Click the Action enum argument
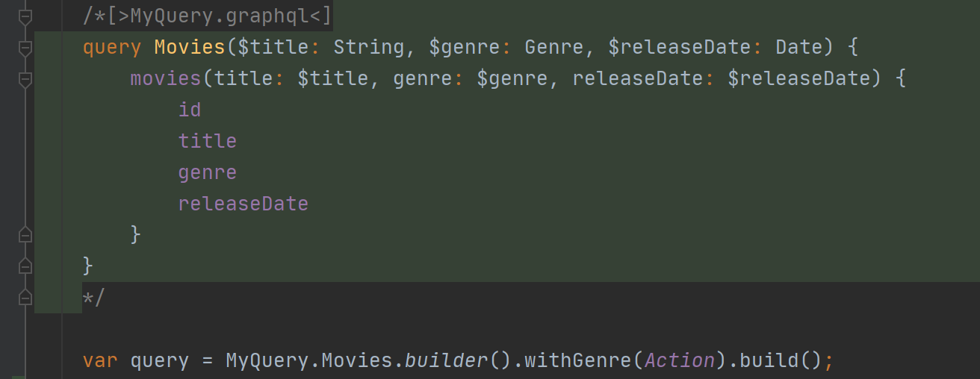Screen dimensions: 980x379 679,361
